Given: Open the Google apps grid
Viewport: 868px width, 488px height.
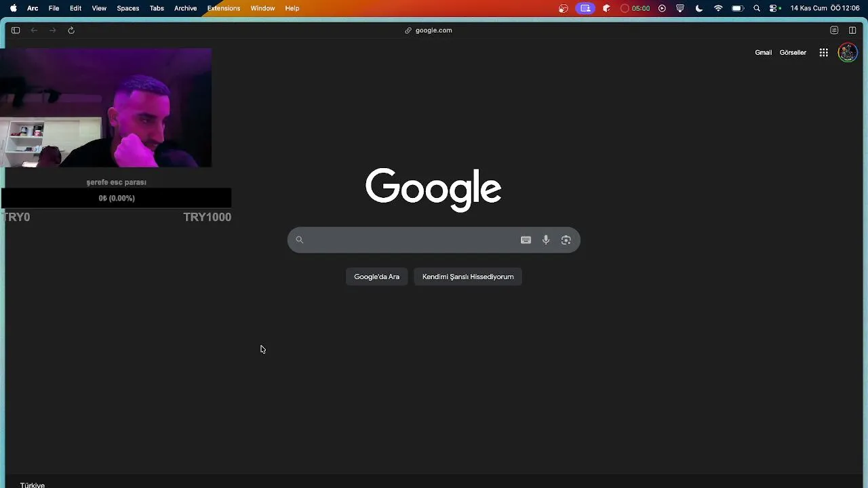Looking at the screenshot, I should pyautogui.click(x=823, y=52).
